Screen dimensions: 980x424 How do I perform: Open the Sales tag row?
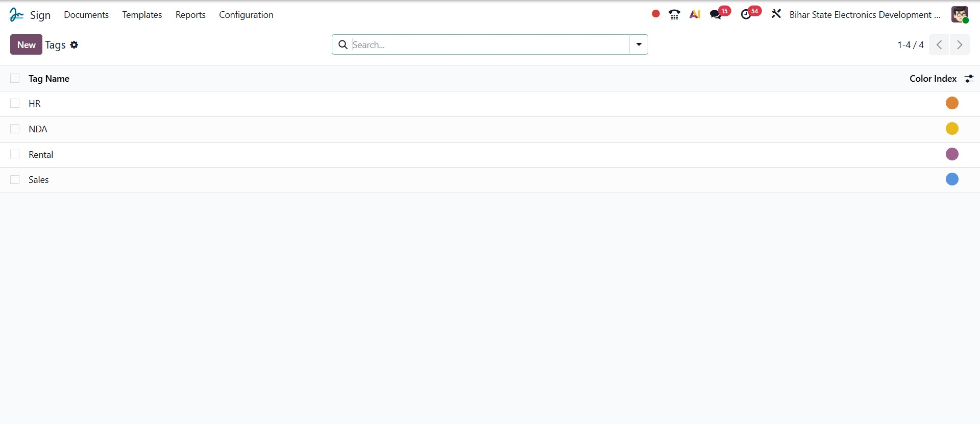[x=490, y=180]
